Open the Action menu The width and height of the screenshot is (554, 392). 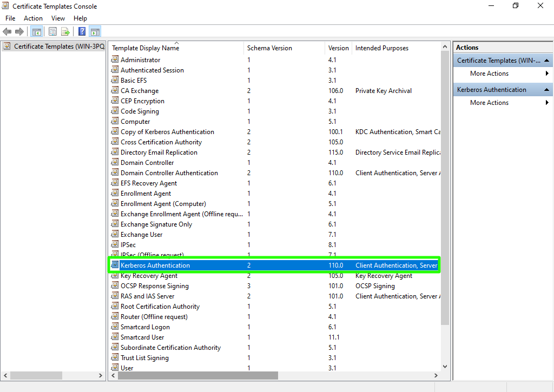click(33, 18)
